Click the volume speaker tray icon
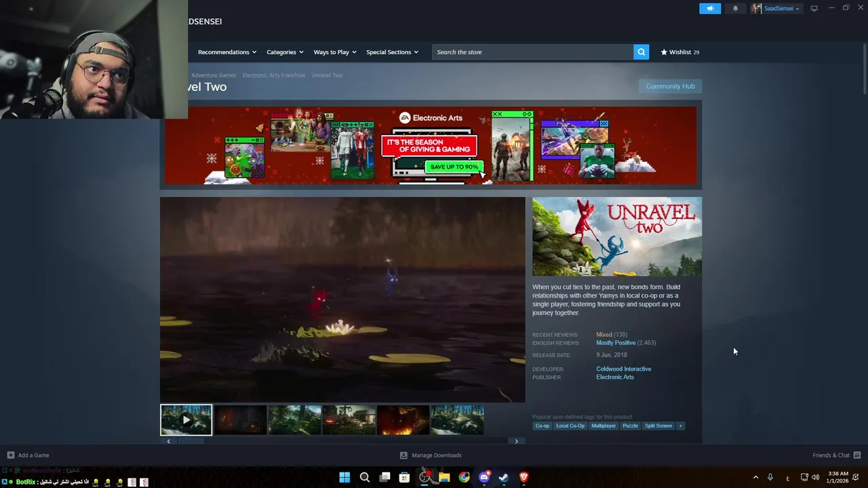Viewport: 868px width, 488px height. click(815, 477)
